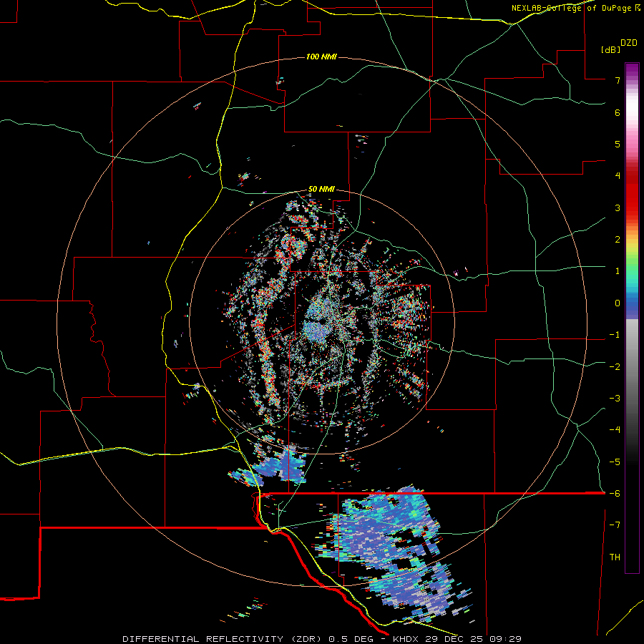This screenshot has width=644, height=644.
Task: Click the [dB] units label
Action: 610,49
